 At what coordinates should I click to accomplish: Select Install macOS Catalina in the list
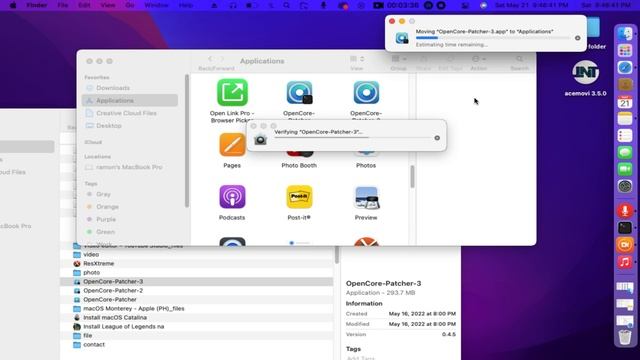click(x=197, y=318)
